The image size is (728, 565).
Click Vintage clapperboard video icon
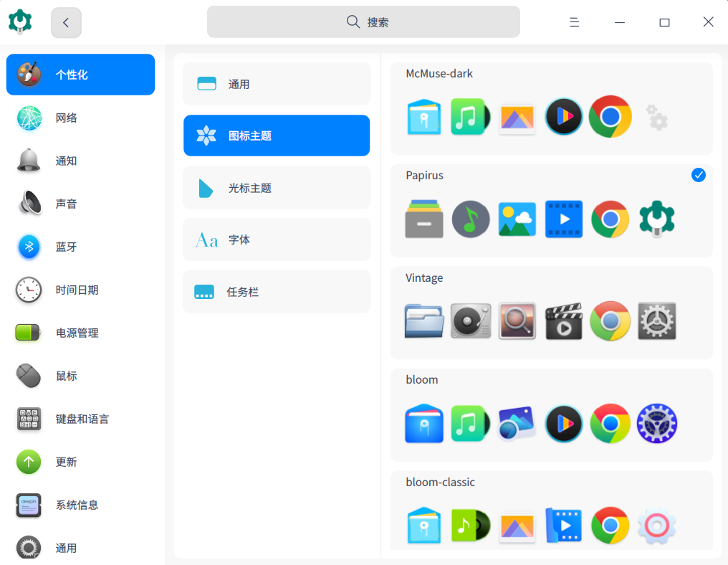click(x=564, y=321)
